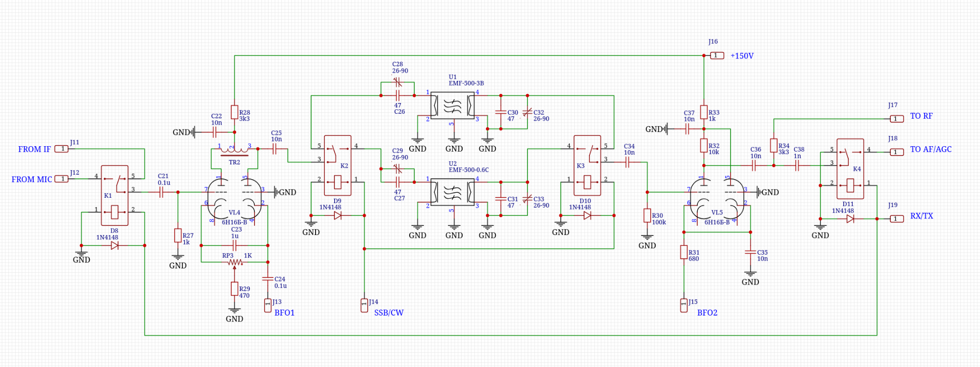
Task: Select the J16 +150V connector pin
Action: pyautogui.click(x=717, y=55)
